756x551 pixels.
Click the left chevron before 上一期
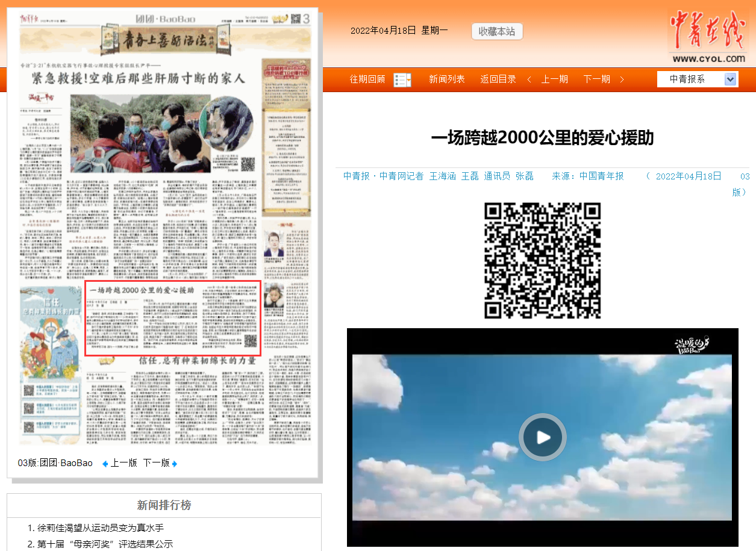tap(529, 79)
